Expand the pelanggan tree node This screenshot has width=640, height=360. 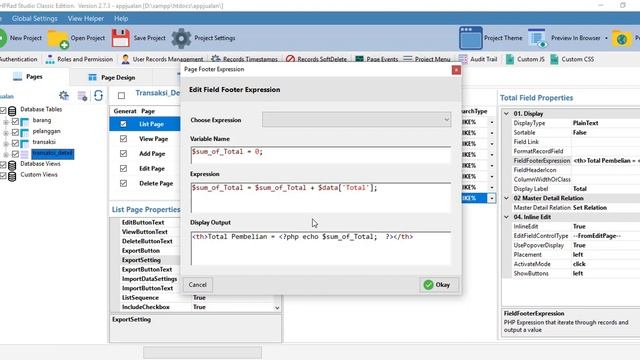6,133
